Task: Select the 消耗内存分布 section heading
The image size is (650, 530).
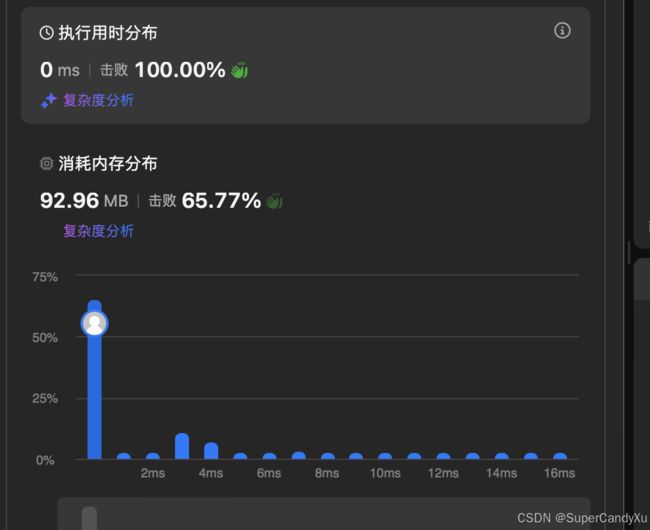Action: (108, 164)
